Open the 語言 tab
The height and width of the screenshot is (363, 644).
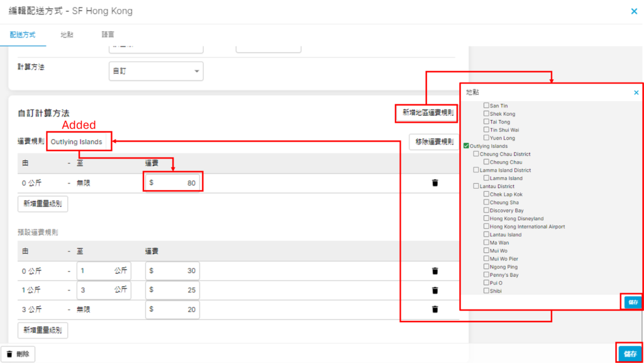click(108, 35)
